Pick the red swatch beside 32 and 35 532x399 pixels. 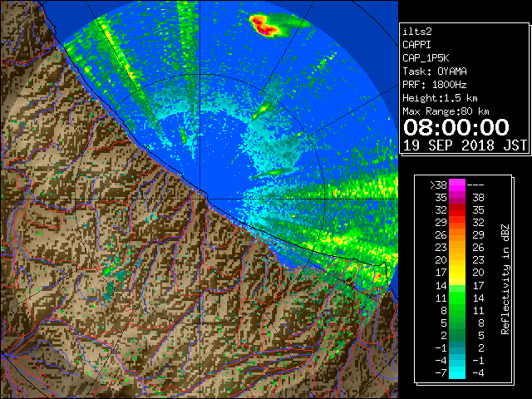[457, 210]
